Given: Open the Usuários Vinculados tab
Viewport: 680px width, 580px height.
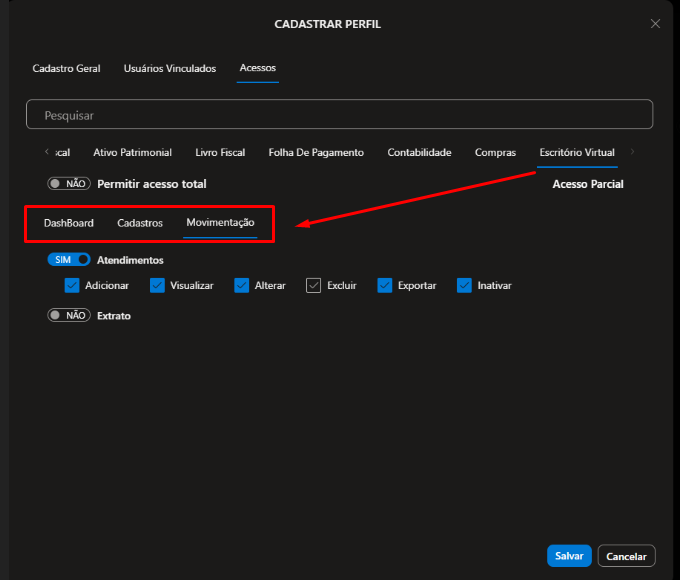Looking at the screenshot, I should pos(169,68).
